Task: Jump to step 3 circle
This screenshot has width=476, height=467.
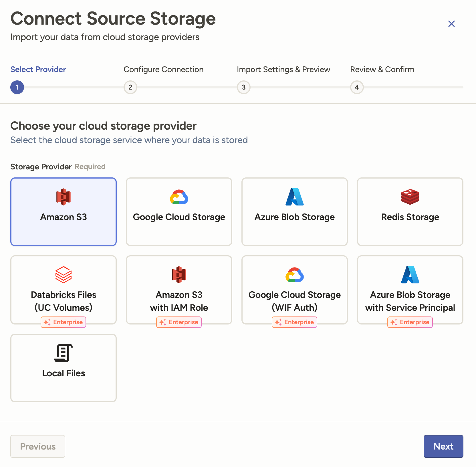Action: [x=244, y=87]
